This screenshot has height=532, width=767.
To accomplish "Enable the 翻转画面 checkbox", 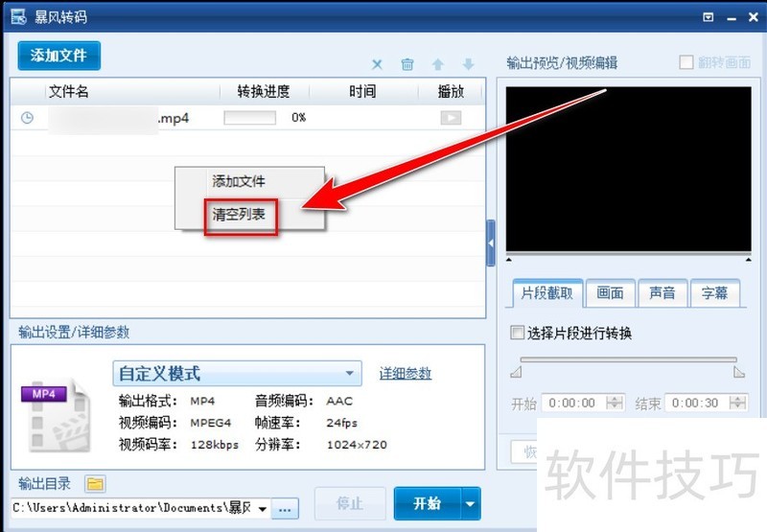I will 686,62.
